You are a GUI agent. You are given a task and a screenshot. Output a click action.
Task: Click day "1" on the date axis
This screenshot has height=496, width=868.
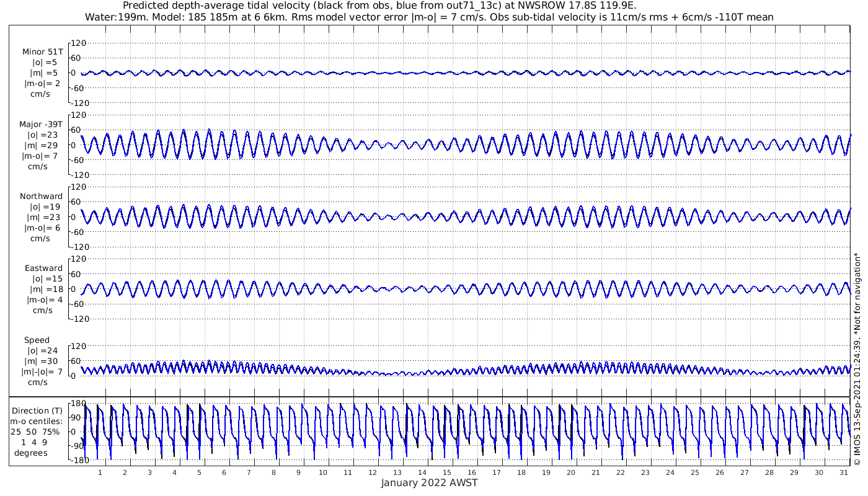[x=100, y=472]
